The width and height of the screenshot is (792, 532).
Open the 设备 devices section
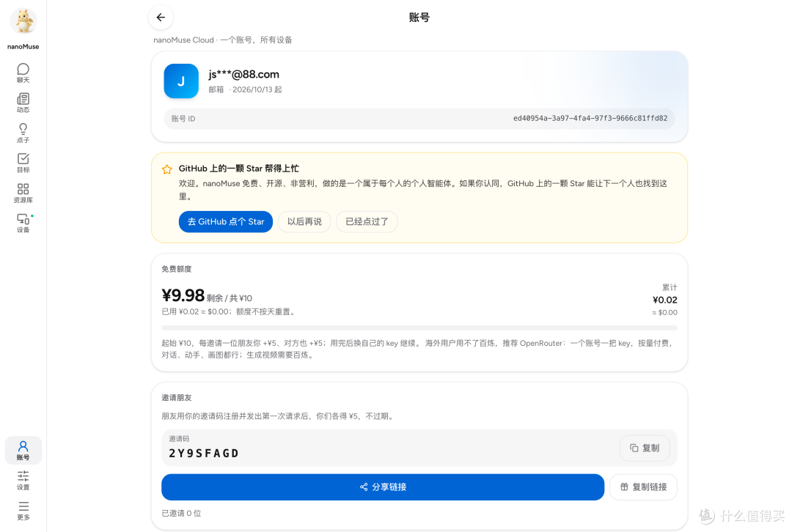click(23, 223)
